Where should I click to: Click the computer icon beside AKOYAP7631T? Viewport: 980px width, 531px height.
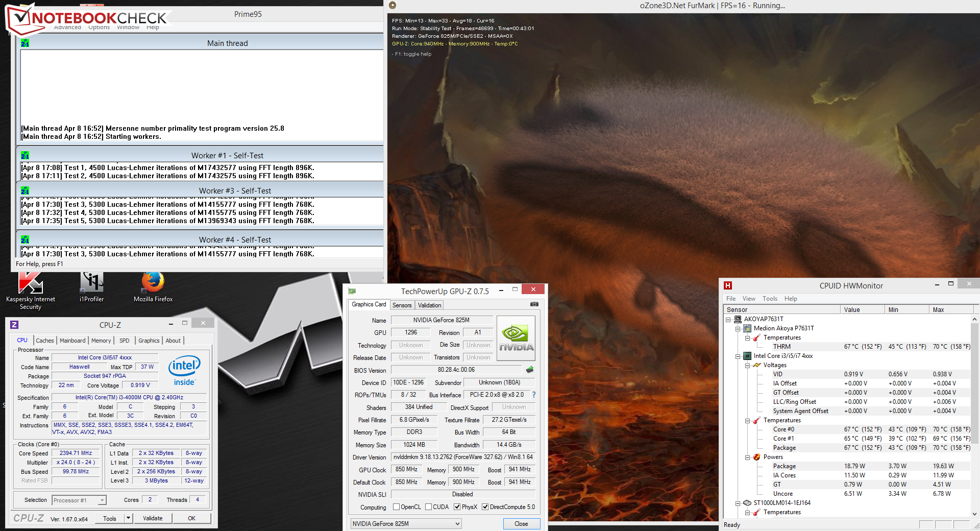click(738, 319)
